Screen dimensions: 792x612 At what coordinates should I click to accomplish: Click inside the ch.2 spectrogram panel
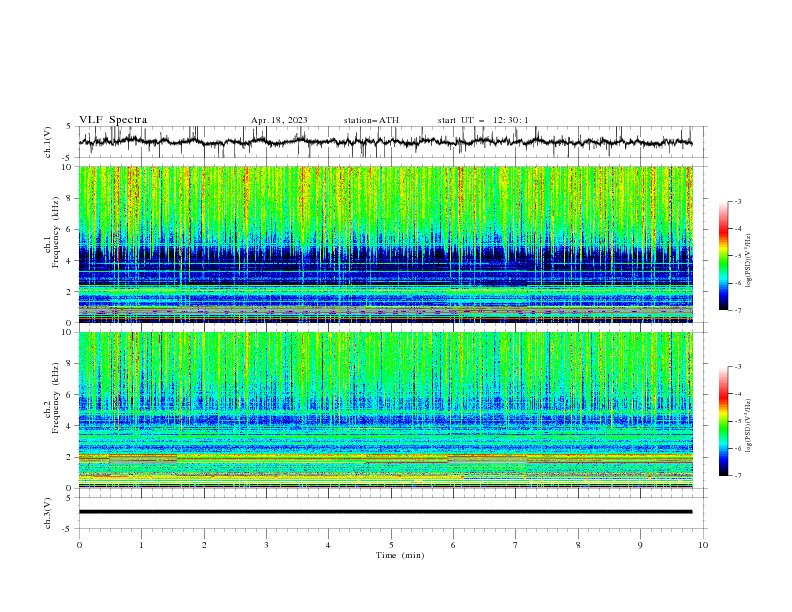coord(385,410)
